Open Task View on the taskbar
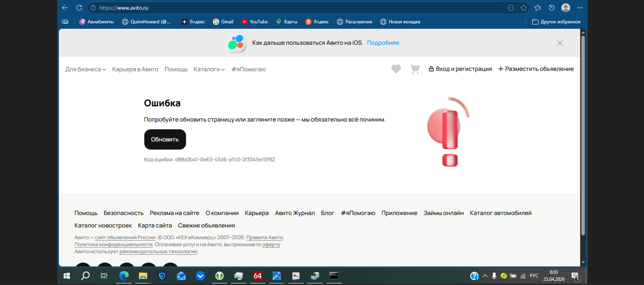The width and height of the screenshot is (644, 285). [x=104, y=276]
